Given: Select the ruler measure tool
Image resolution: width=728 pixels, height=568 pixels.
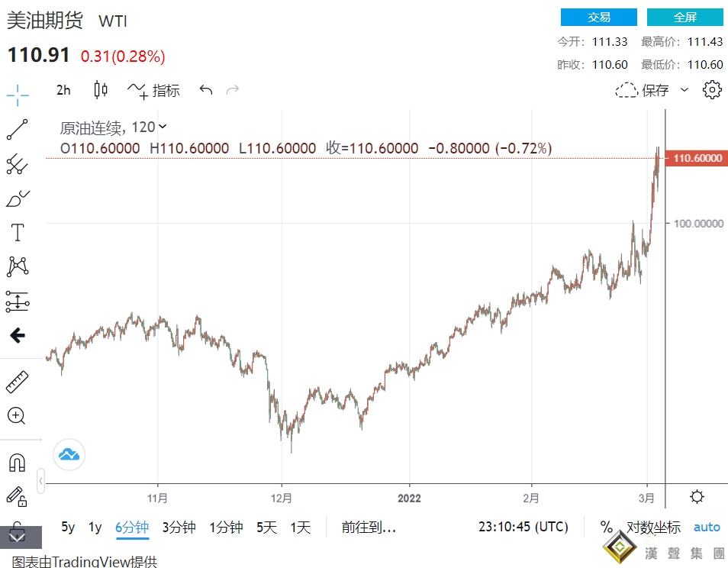Looking at the screenshot, I should pos(17,382).
